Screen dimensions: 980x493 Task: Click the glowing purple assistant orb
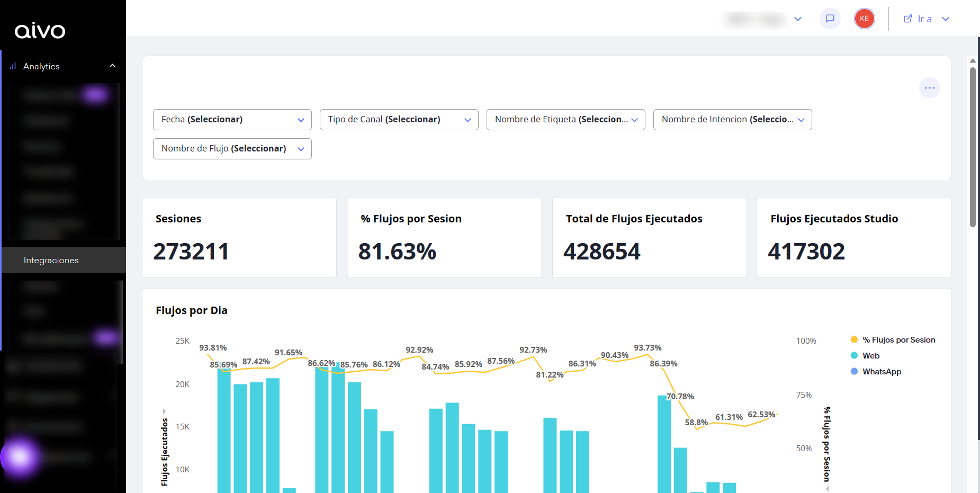click(20, 456)
